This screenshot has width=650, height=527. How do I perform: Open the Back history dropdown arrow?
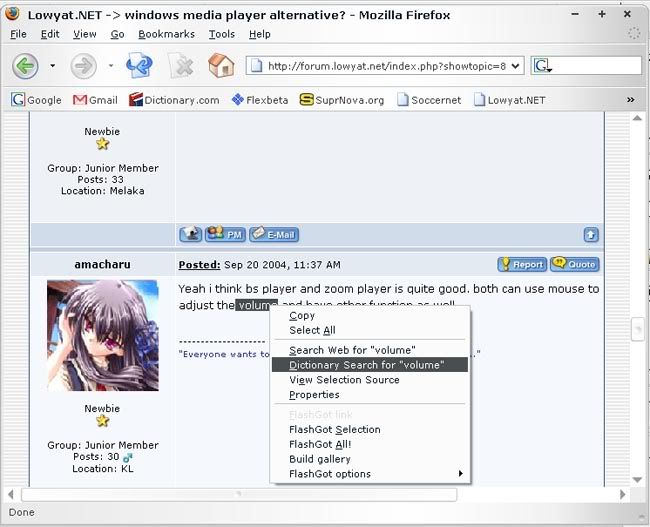click(52, 66)
